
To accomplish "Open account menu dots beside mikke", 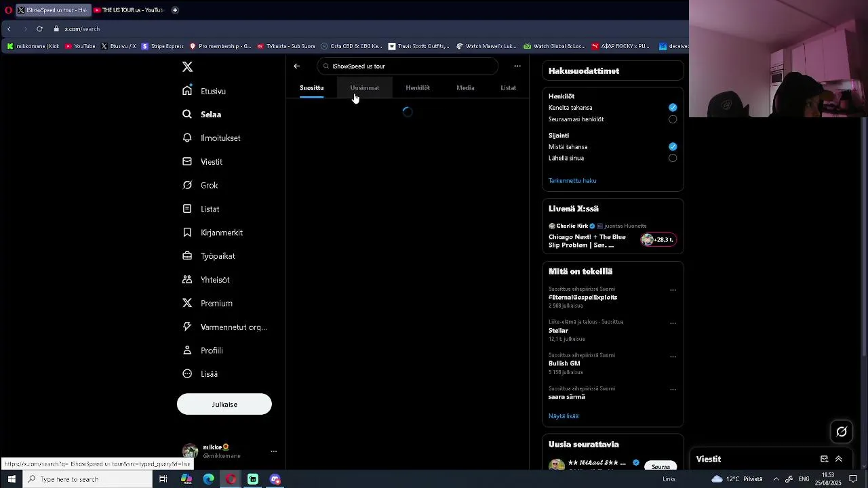I will 273,451.
